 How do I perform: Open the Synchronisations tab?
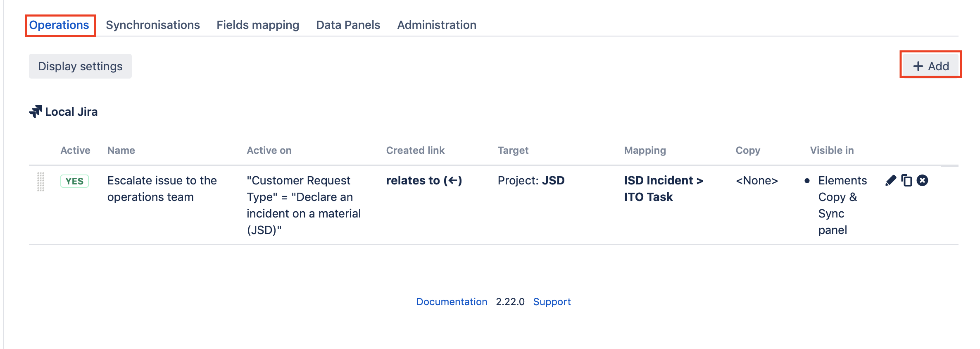click(152, 25)
